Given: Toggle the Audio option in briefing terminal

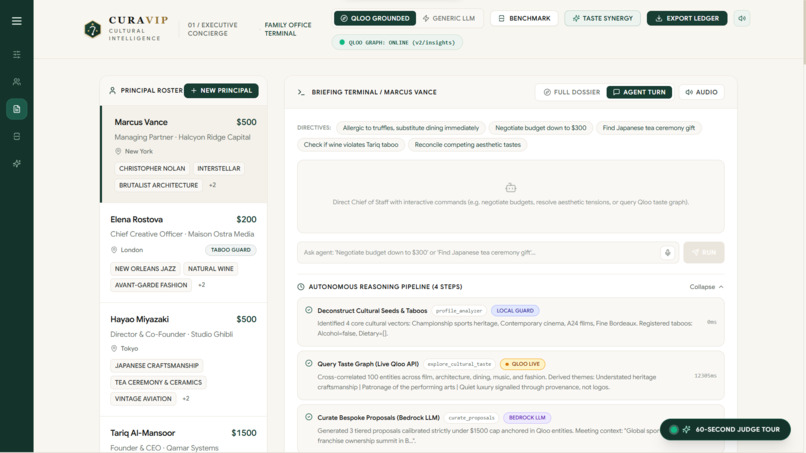Looking at the screenshot, I should coord(702,92).
